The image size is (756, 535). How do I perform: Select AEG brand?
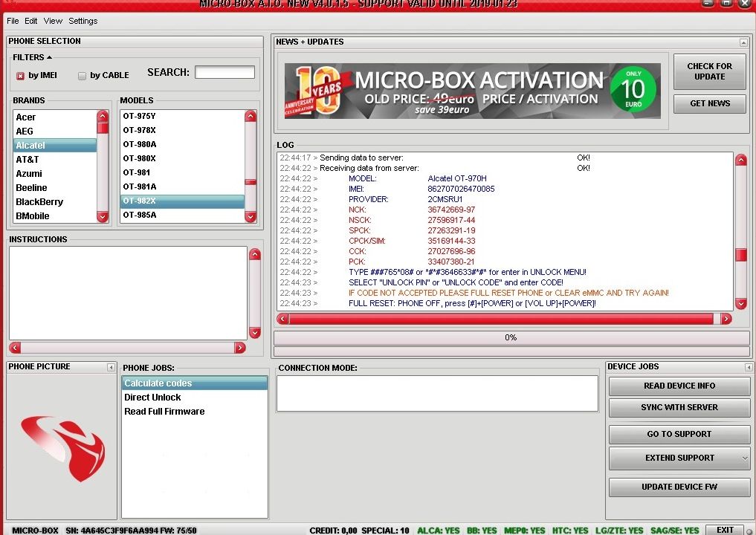(x=55, y=131)
